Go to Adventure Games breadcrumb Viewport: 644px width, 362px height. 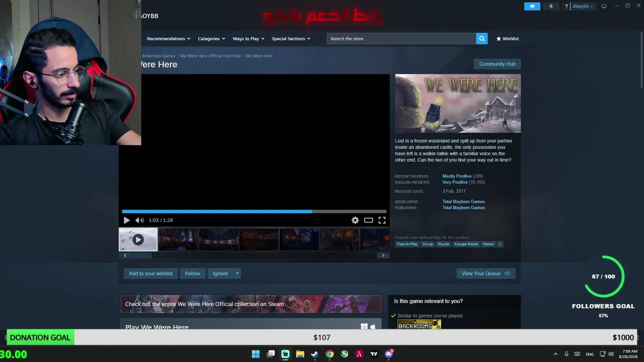click(x=158, y=56)
